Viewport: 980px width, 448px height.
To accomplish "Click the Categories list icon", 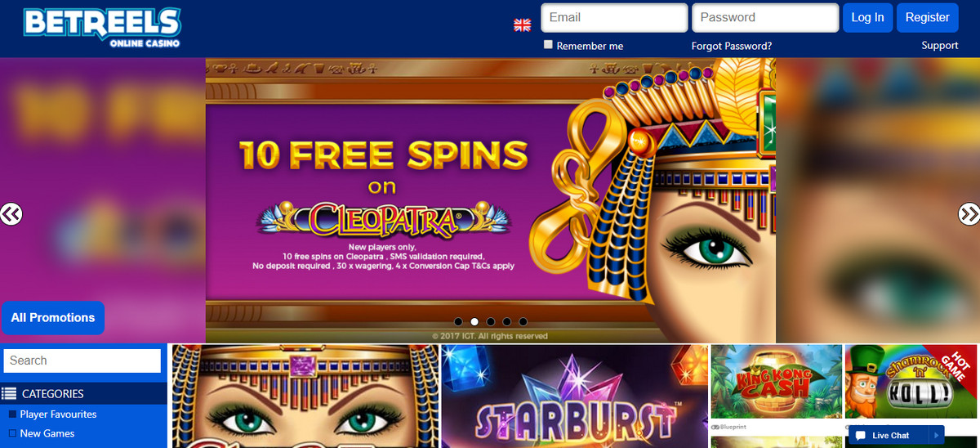I will (x=9, y=393).
